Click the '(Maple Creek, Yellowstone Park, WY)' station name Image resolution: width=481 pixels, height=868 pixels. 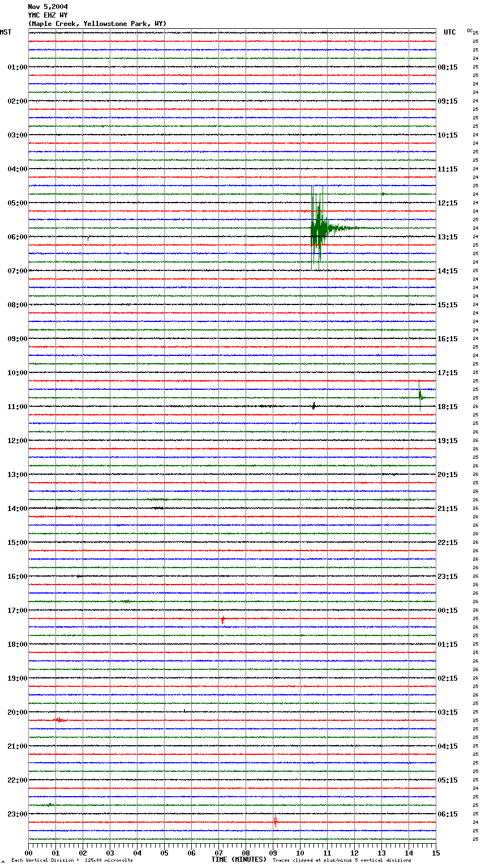click(x=97, y=24)
